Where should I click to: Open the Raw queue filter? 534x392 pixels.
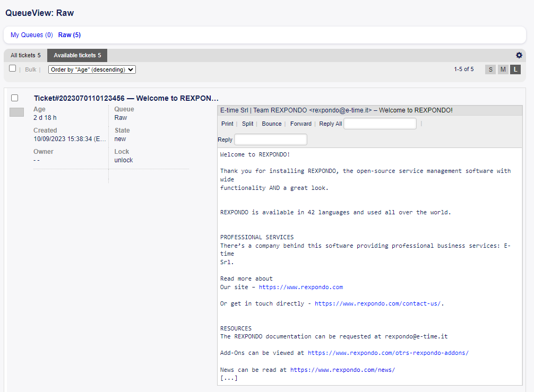click(69, 34)
